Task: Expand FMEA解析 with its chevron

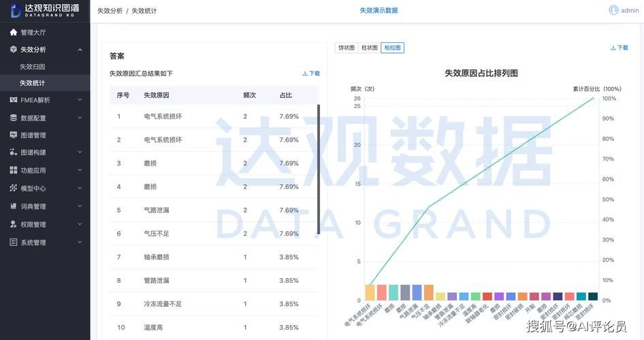Action: point(80,100)
